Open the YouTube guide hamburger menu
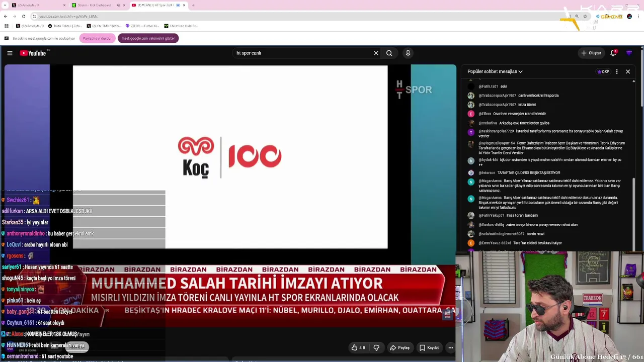The height and width of the screenshot is (362, 644). pos(10,53)
